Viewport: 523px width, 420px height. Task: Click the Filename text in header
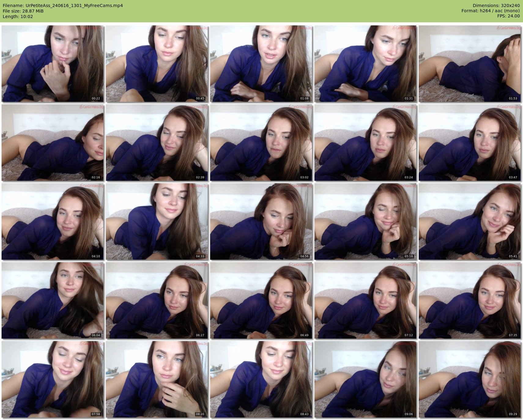pos(63,6)
